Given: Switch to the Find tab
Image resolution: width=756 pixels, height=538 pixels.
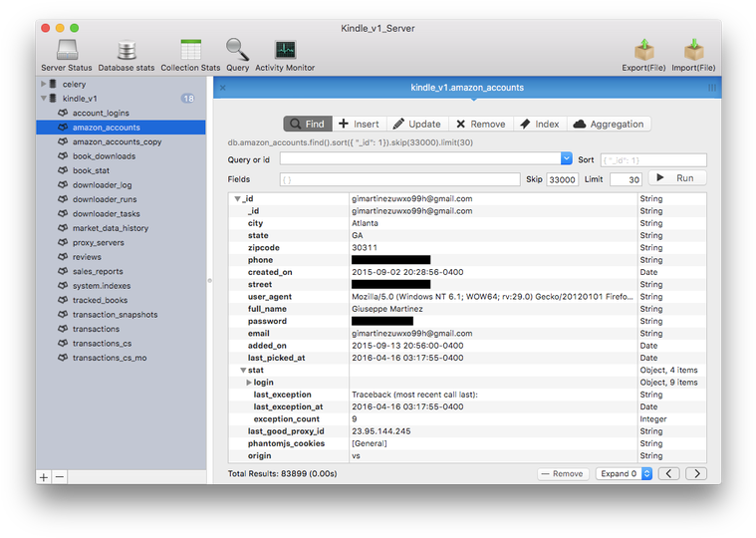Looking at the screenshot, I should (x=308, y=124).
